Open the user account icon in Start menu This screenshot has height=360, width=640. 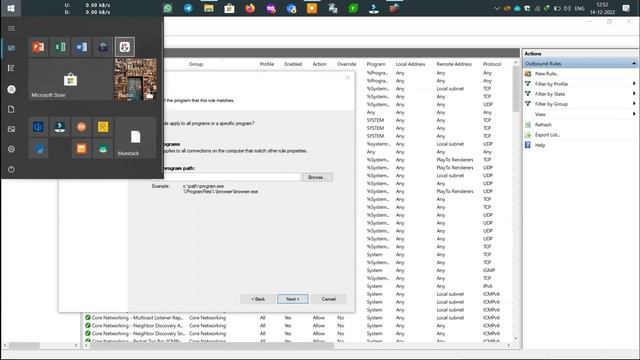pos(11,89)
